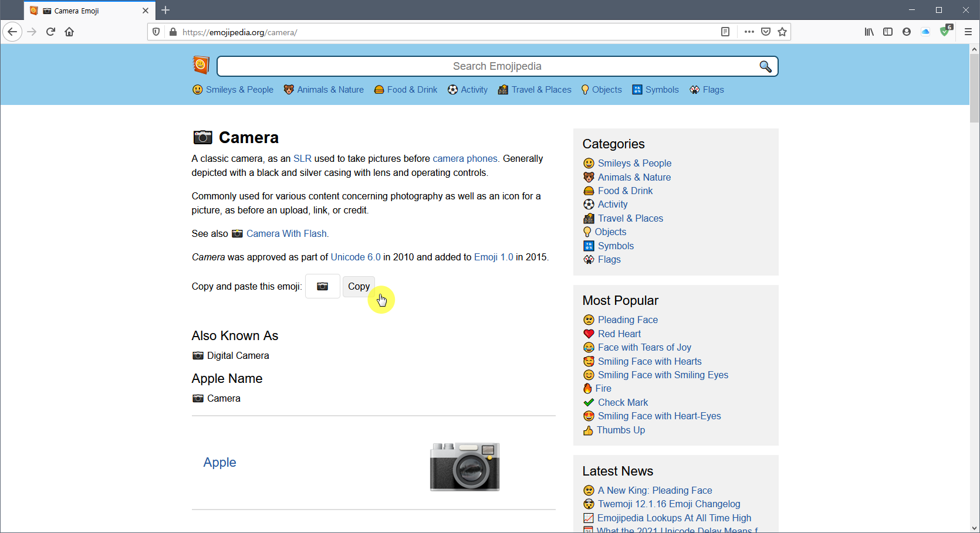
Task: Open Twemoji 12.1.16 Emoji Changelog news
Action: click(x=669, y=504)
